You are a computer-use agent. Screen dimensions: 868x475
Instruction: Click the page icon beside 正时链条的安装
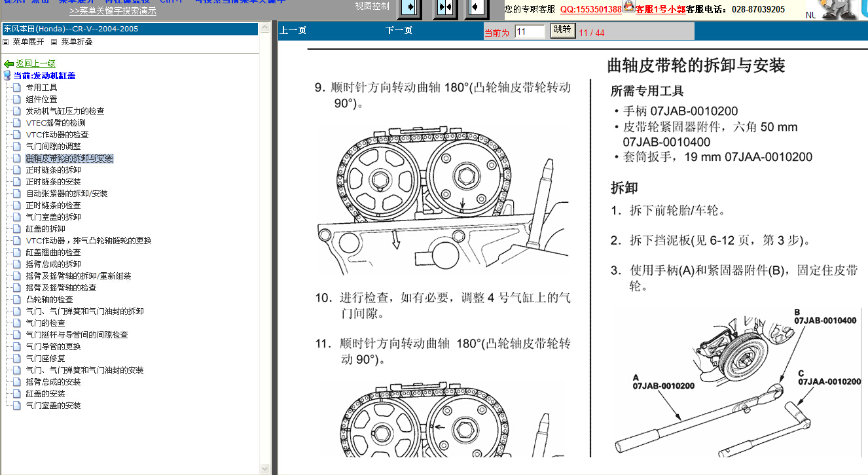(x=17, y=182)
